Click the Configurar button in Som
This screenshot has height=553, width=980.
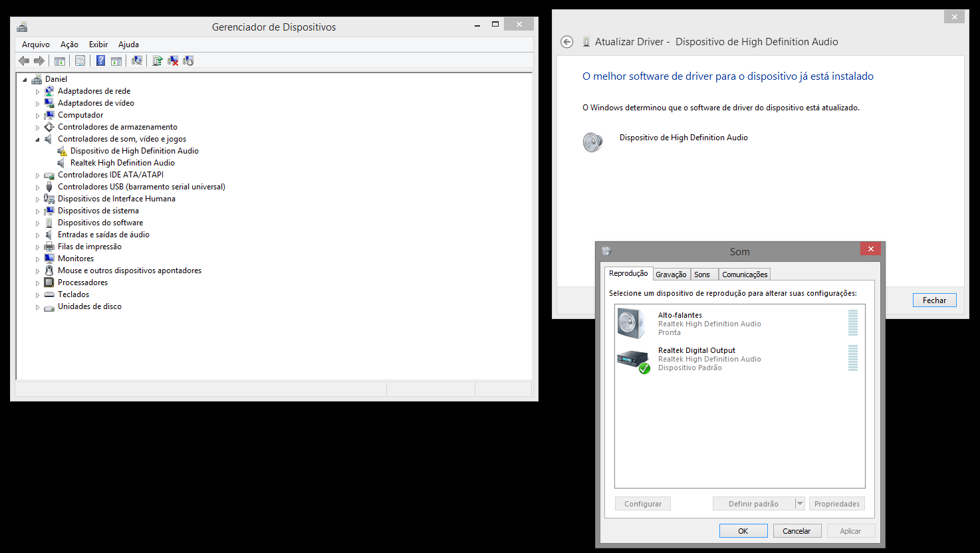click(643, 504)
